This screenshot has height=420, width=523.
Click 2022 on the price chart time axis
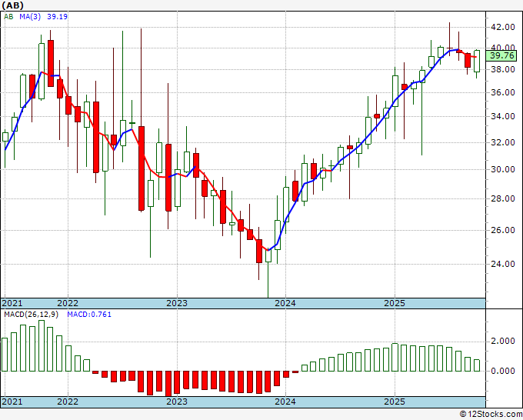coord(68,303)
